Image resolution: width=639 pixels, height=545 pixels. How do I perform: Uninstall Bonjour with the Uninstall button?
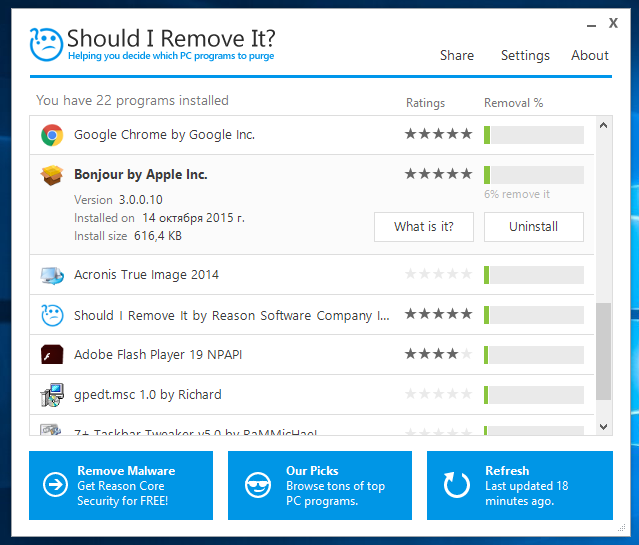click(533, 227)
